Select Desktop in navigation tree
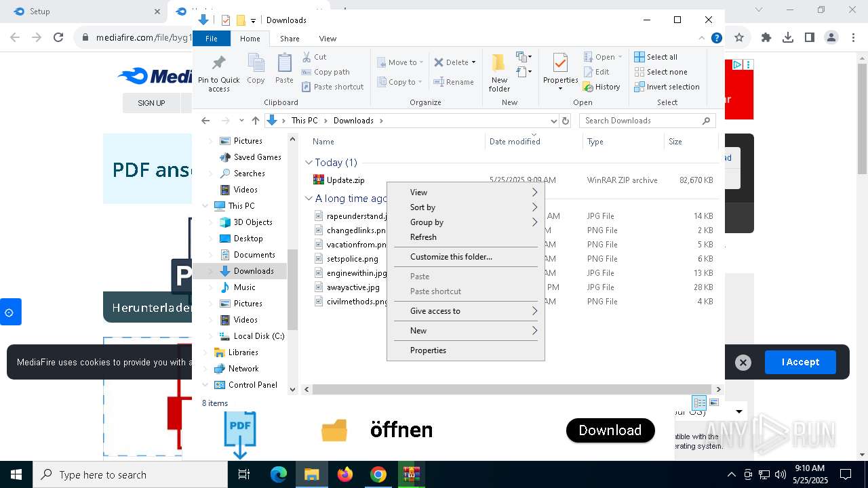The image size is (868, 488). click(248, 239)
